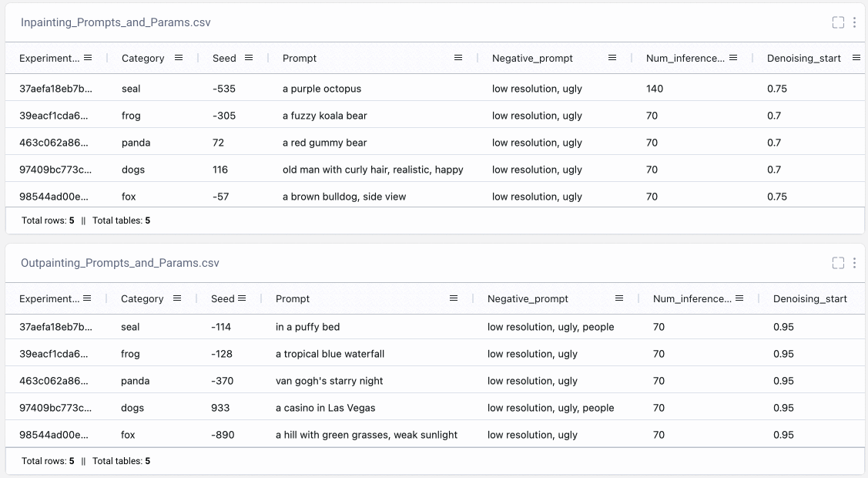This screenshot has height=478, width=868.
Task: Open Denoising_start column menu in Inpainting table
Action: click(x=856, y=58)
